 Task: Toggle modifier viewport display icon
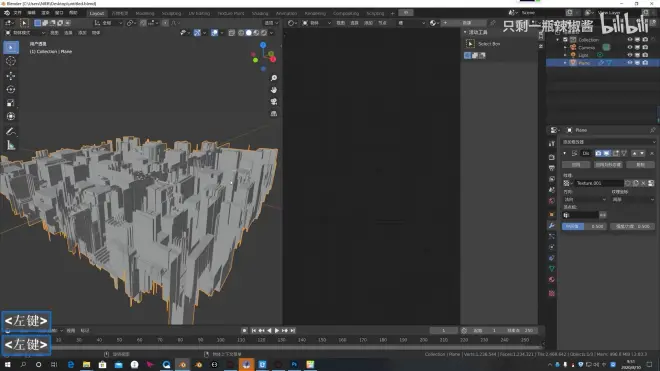click(x=606, y=153)
